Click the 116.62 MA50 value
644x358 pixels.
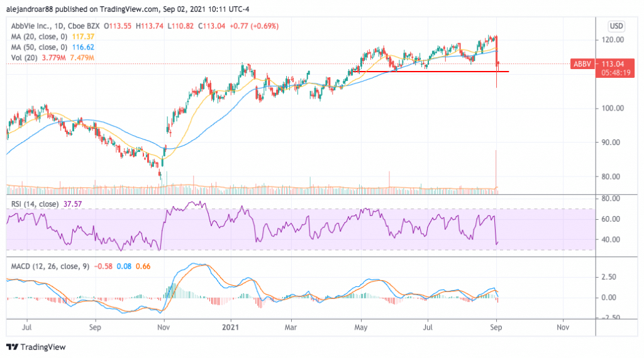coord(83,47)
